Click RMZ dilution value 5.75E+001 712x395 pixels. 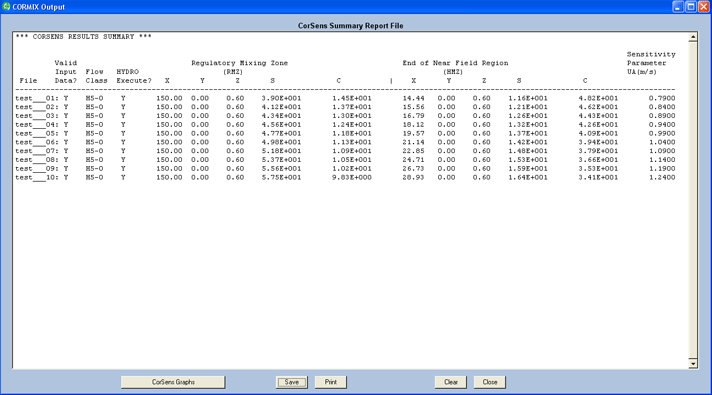[281, 178]
